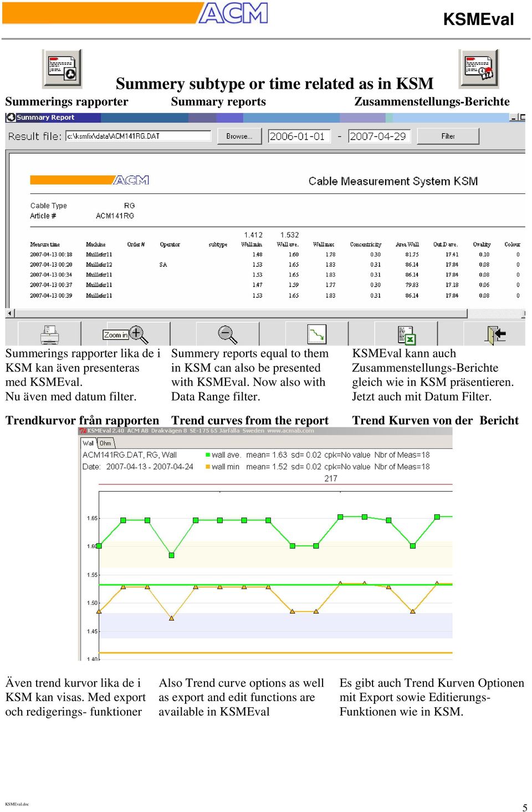Click the Summary Report window title icon
Viewport: 532px width, 812px height.
11,118
